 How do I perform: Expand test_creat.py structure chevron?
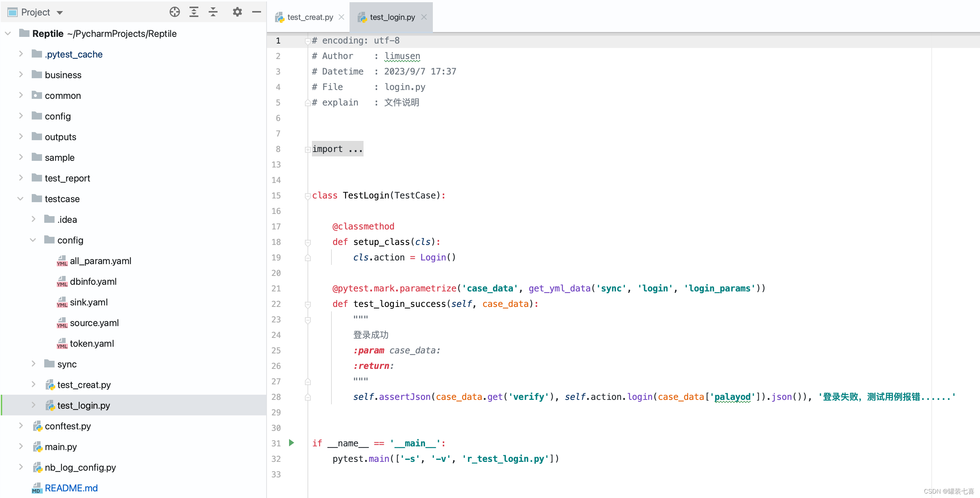point(33,384)
